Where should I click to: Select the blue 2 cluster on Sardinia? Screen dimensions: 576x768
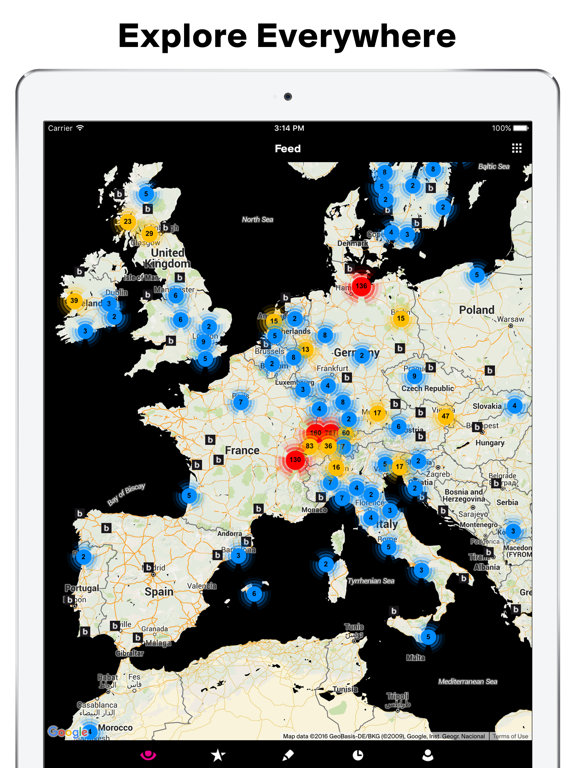tap(326, 564)
